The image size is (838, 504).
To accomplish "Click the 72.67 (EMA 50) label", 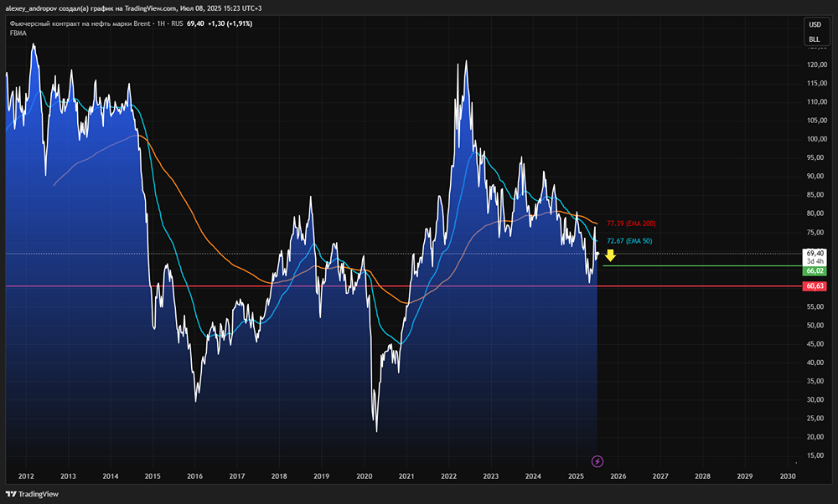I will click(629, 241).
